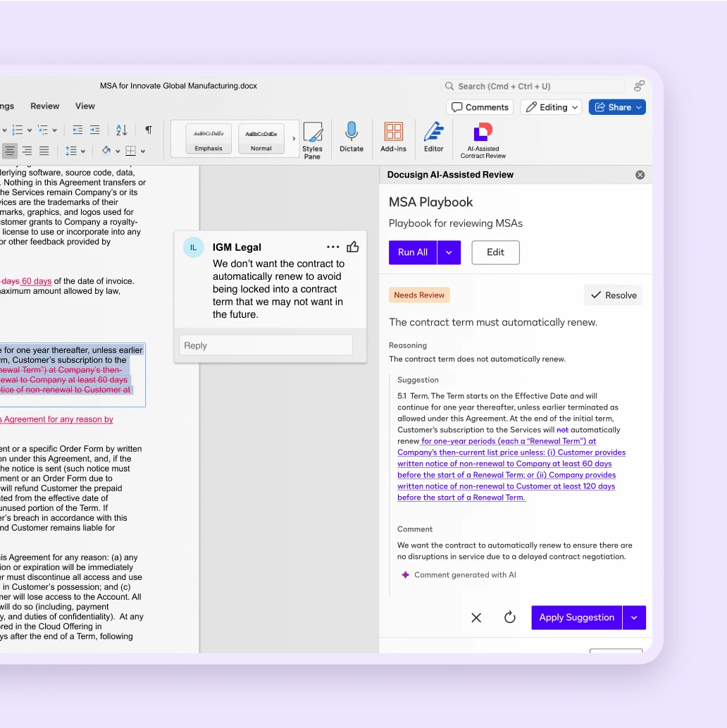This screenshot has height=728, width=727.
Task: Click the AI sparkle icon beside comment generated
Action: (x=405, y=575)
